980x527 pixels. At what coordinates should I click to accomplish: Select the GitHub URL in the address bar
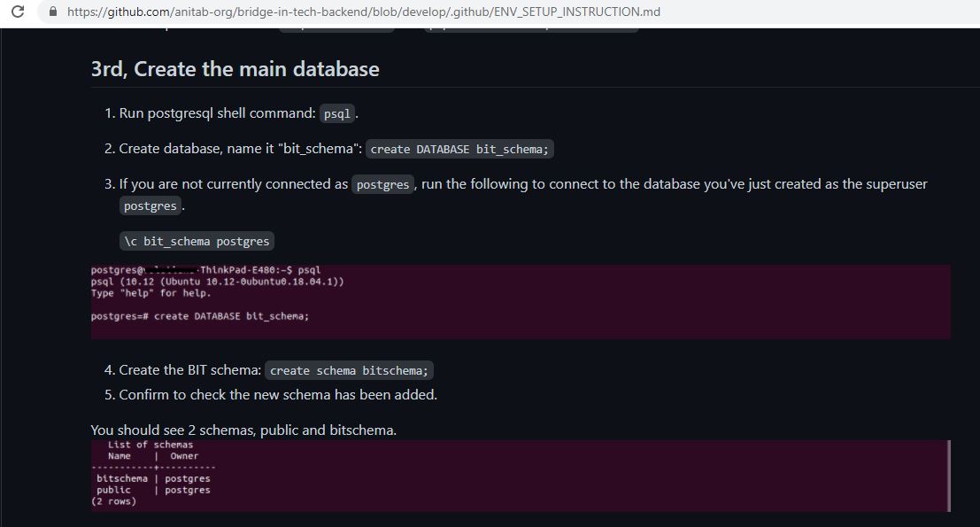[364, 12]
